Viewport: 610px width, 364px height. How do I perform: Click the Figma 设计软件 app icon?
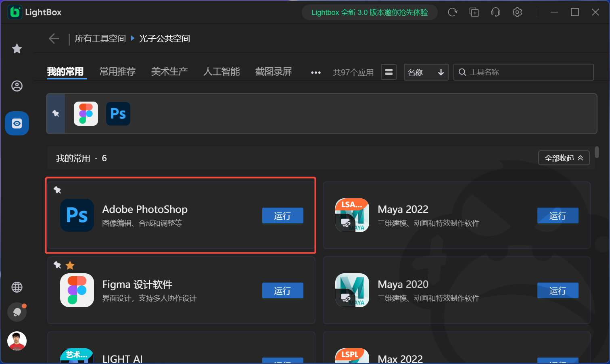tap(77, 290)
